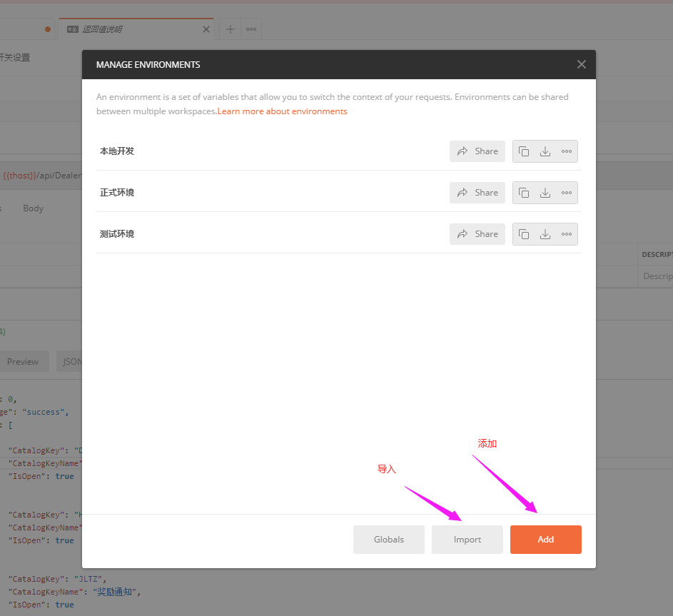Share the 正式环境 environment

(477, 193)
